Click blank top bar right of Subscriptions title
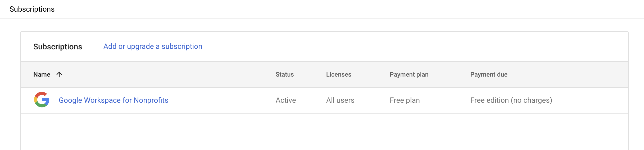This screenshot has height=150, width=644. 349,9
